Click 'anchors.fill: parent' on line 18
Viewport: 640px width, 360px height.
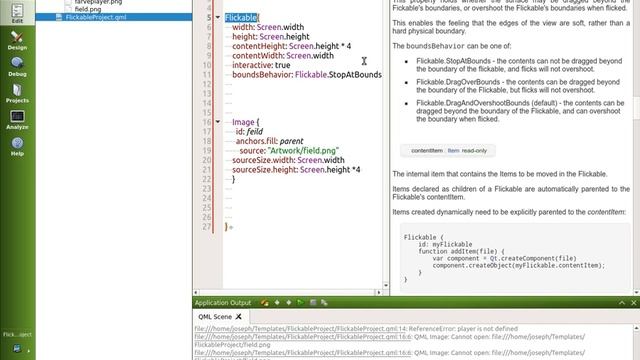pyautogui.click(x=269, y=141)
